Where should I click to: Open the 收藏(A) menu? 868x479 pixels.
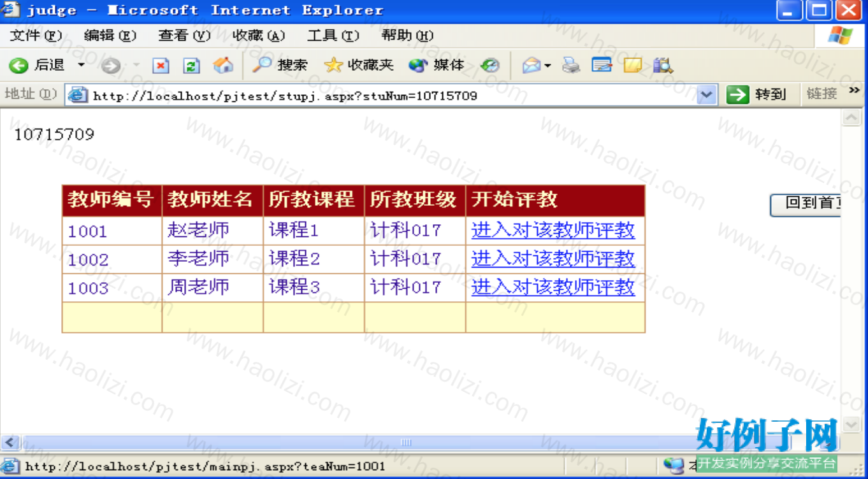(259, 36)
